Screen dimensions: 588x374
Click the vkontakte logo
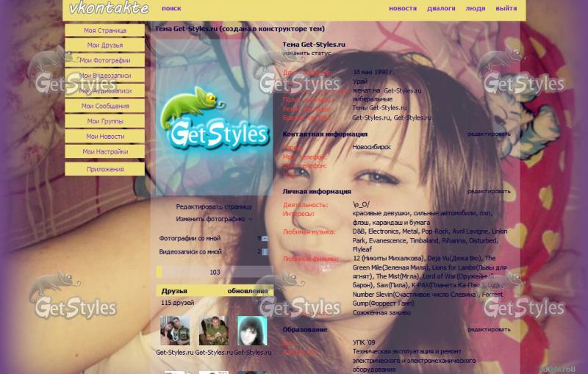coord(109,7)
